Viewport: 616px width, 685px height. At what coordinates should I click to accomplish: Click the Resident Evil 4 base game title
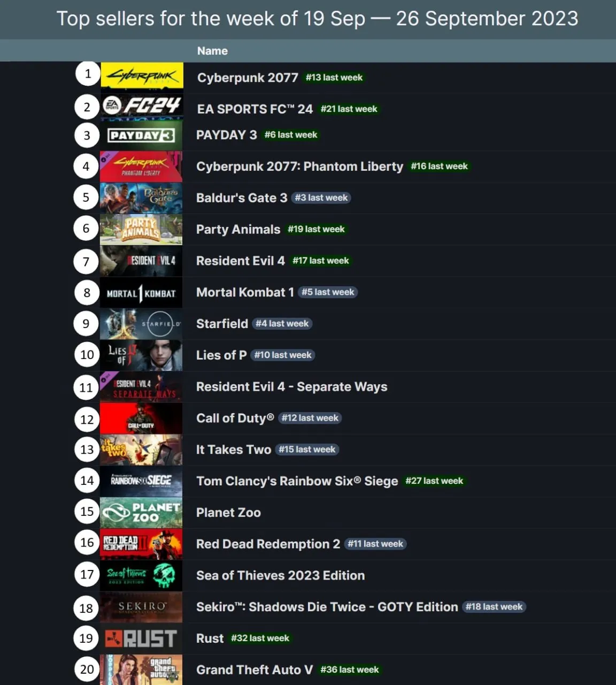240,261
